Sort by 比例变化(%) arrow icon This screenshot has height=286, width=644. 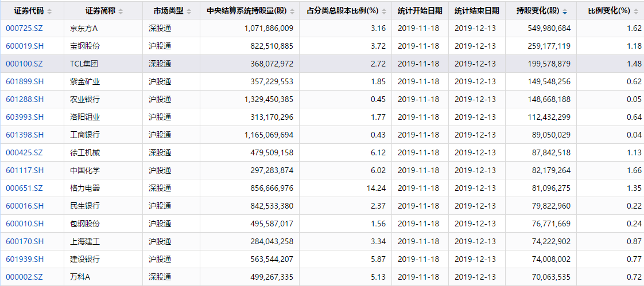636,11
